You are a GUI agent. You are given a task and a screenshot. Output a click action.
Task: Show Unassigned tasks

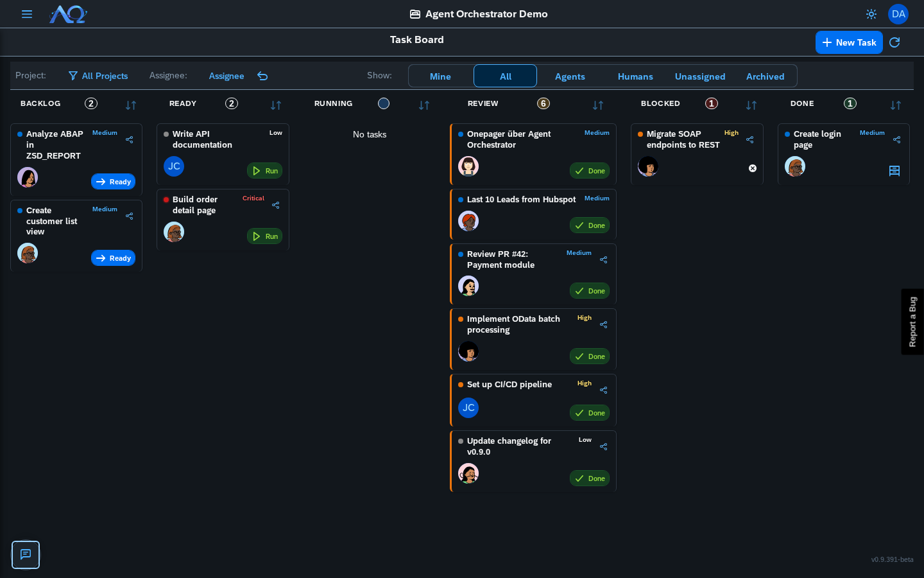click(700, 76)
